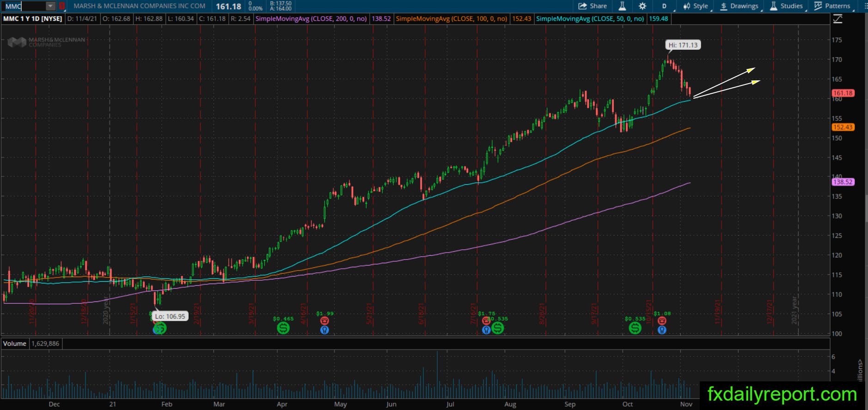The image size is (868, 410).
Task: Open chart settings gear icon
Action: pyautogui.click(x=642, y=6)
